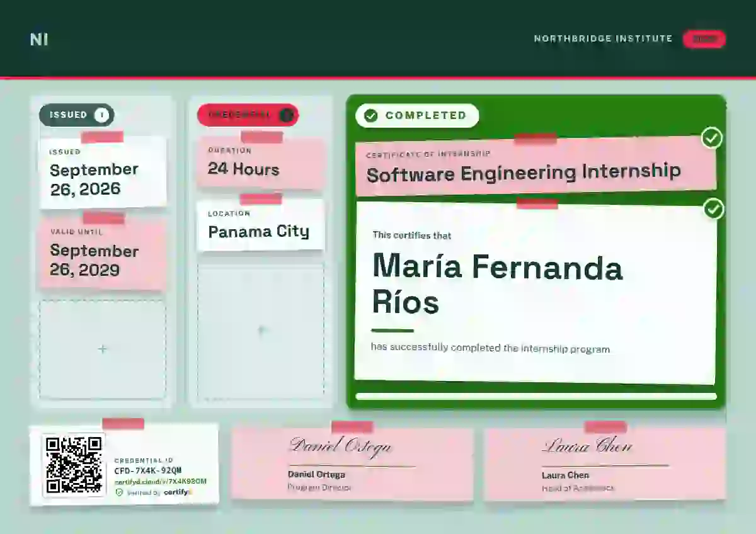Click the Program Director title
This screenshot has width=756, height=534.
319,487
